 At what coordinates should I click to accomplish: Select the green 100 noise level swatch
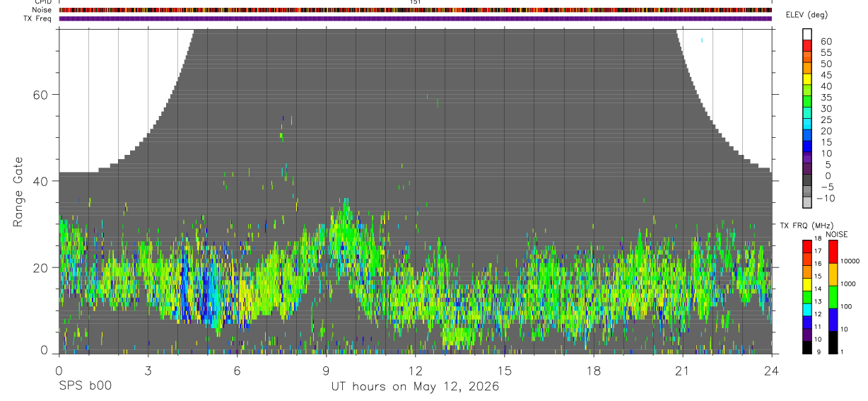pyautogui.click(x=833, y=297)
